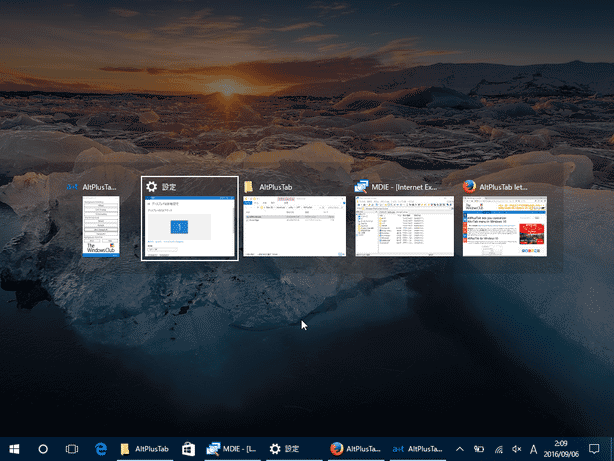
Task: Open Action Center notification icon
Action: pyautogui.click(x=594, y=449)
